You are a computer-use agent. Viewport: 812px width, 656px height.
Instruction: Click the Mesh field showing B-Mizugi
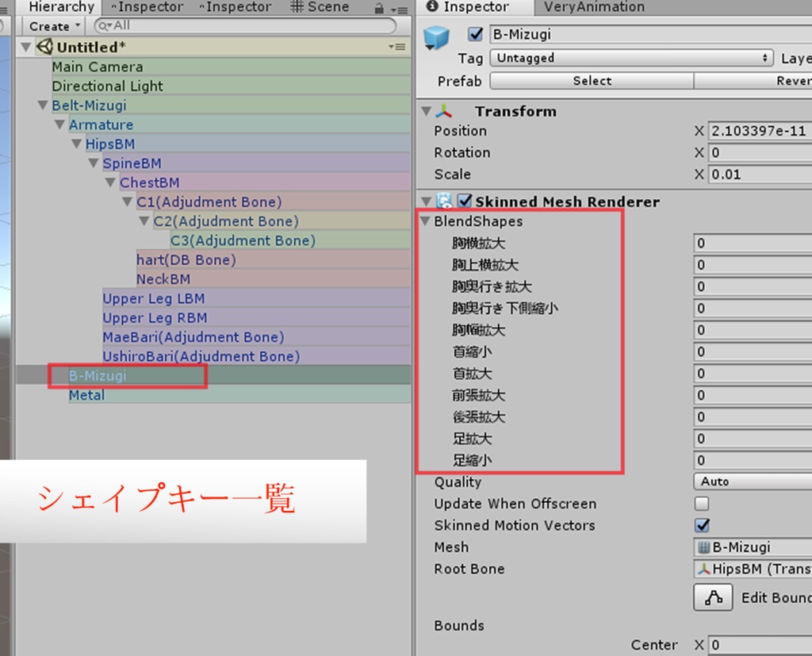(753, 547)
